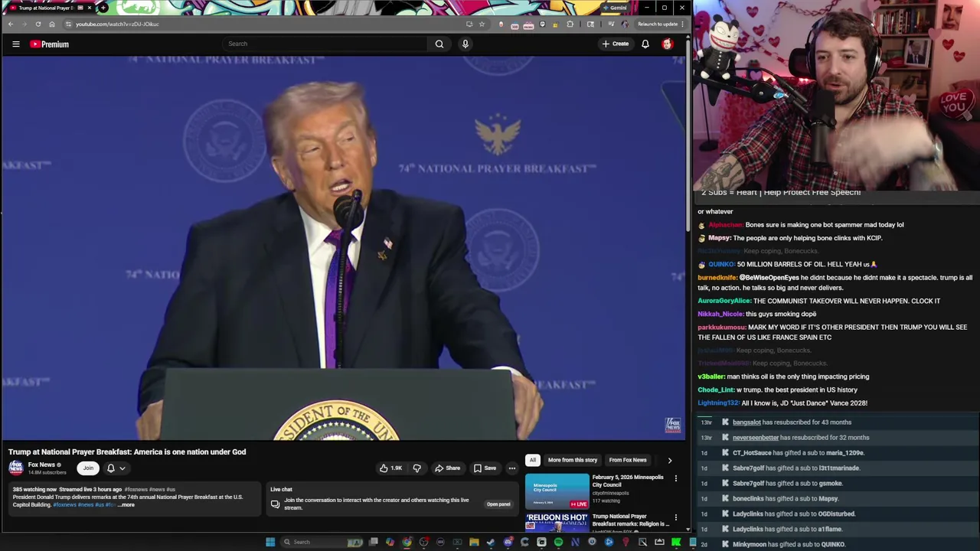Open Spotify from the taskbar

pyautogui.click(x=558, y=542)
